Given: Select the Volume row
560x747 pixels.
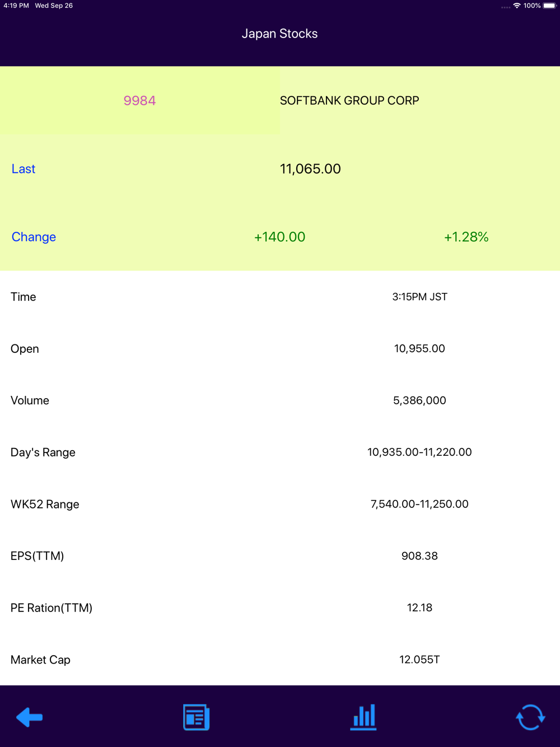Looking at the screenshot, I should click(280, 400).
